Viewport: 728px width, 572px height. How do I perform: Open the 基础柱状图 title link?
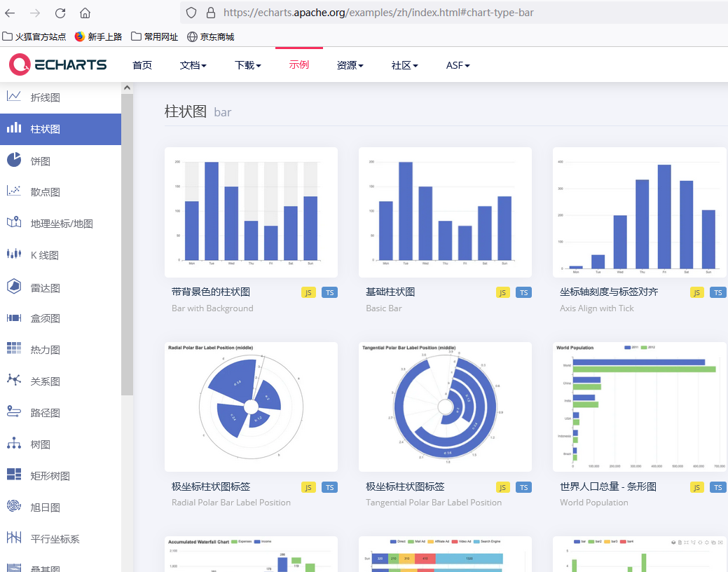tap(390, 292)
